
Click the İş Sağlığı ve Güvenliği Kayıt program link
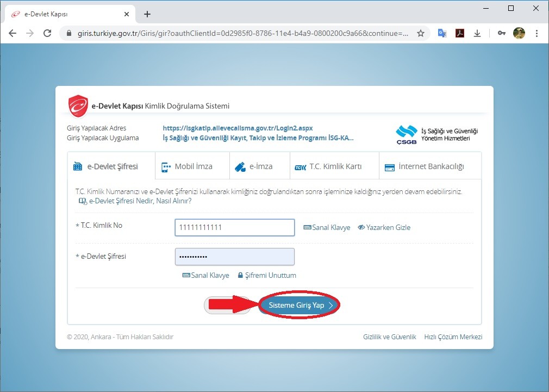click(x=258, y=138)
